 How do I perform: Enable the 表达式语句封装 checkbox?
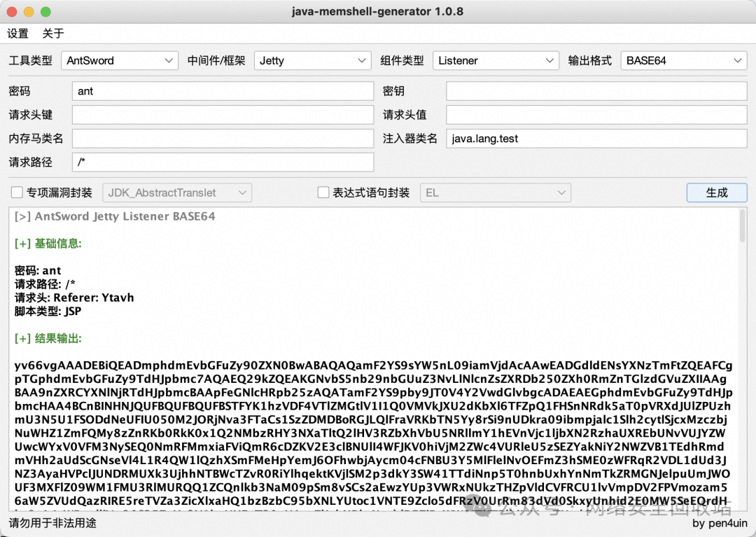pyautogui.click(x=323, y=193)
